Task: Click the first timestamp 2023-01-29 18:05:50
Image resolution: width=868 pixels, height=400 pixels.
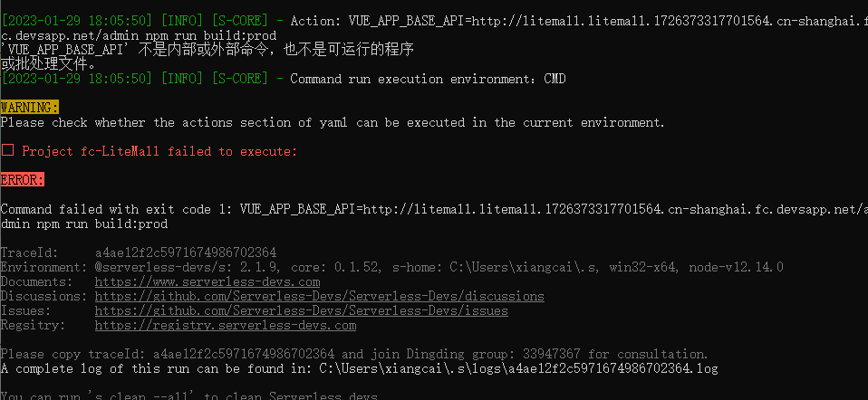Action: click(x=76, y=21)
